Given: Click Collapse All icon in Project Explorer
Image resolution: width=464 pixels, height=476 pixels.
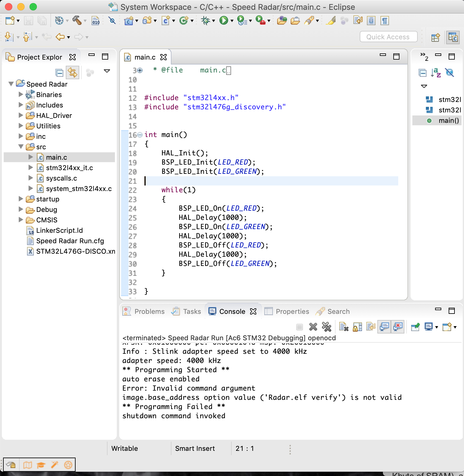Looking at the screenshot, I should click(x=59, y=73).
